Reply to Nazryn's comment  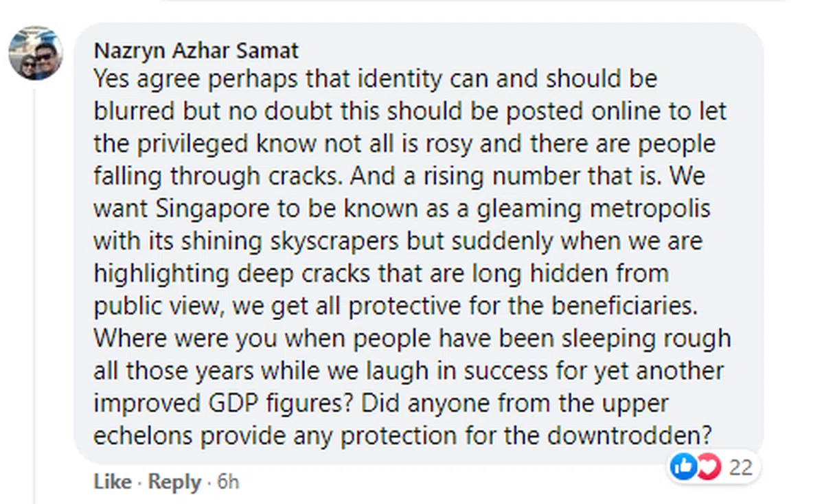click(x=174, y=482)
